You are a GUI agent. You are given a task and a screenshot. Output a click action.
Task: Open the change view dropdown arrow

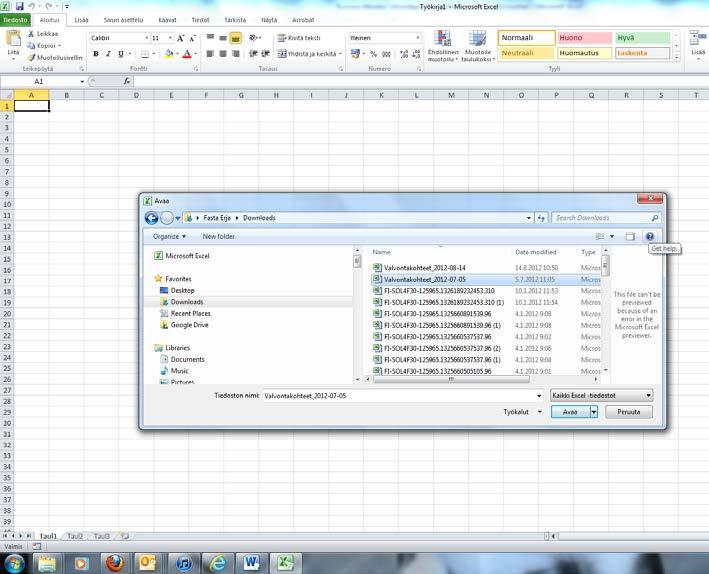point(612,237)
